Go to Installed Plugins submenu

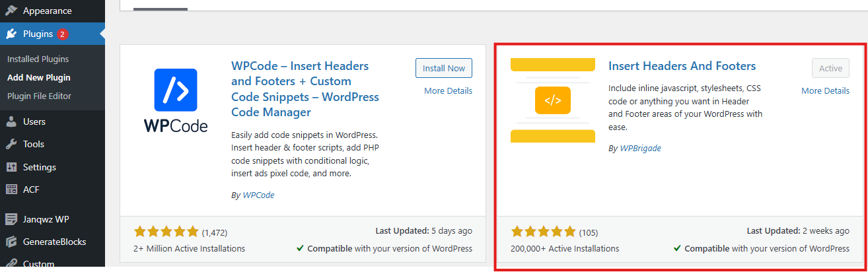(38, 59)
